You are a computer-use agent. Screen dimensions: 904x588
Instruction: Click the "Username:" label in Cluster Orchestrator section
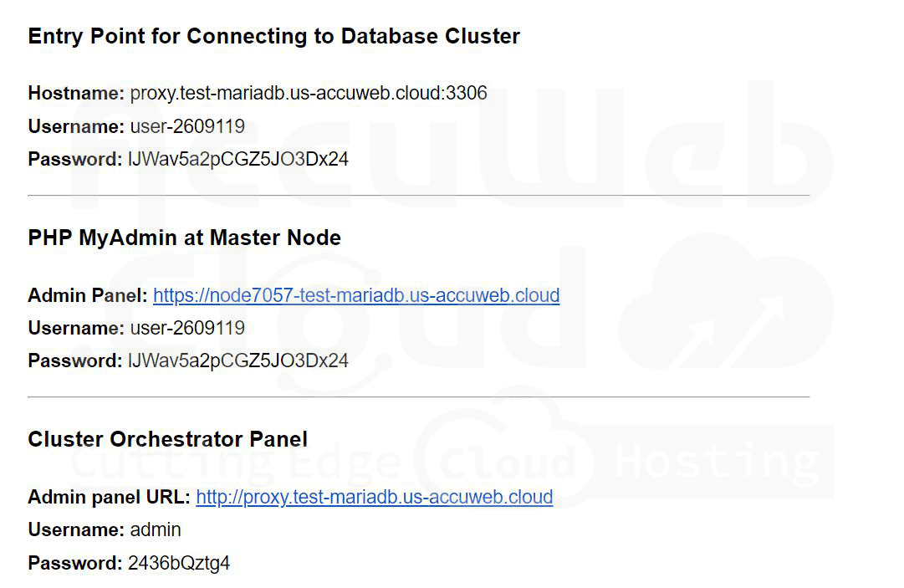pyautogui.click(x=76, y=529)
